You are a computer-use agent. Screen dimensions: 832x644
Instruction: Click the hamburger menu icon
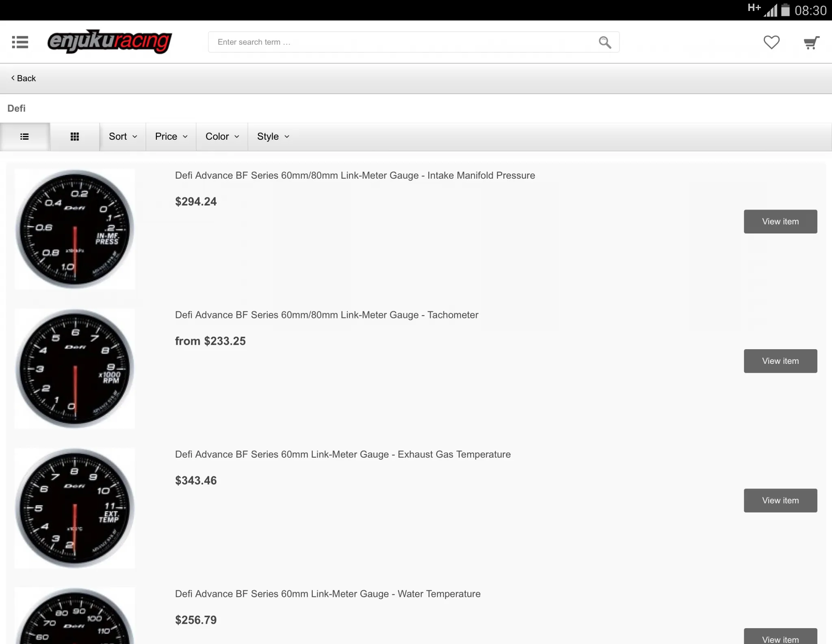tap(19, 42)
